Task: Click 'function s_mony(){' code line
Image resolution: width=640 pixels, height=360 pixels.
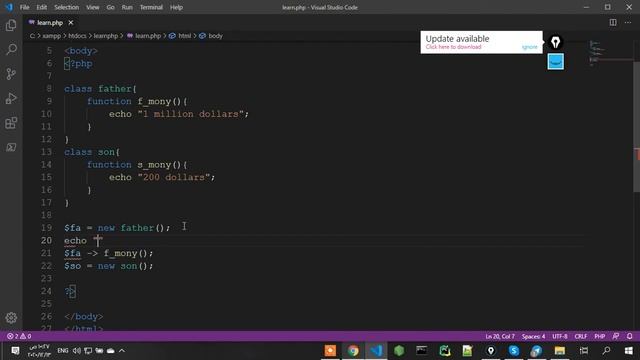Action: 137,164
